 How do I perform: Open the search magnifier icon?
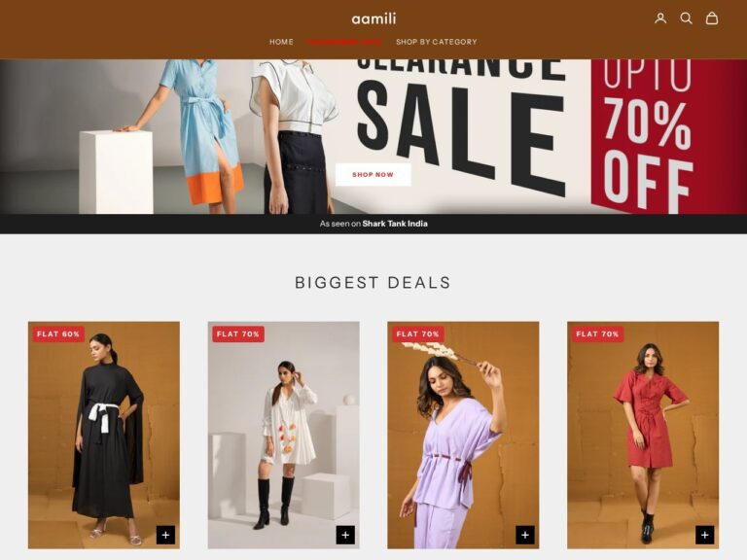(686, 18)
